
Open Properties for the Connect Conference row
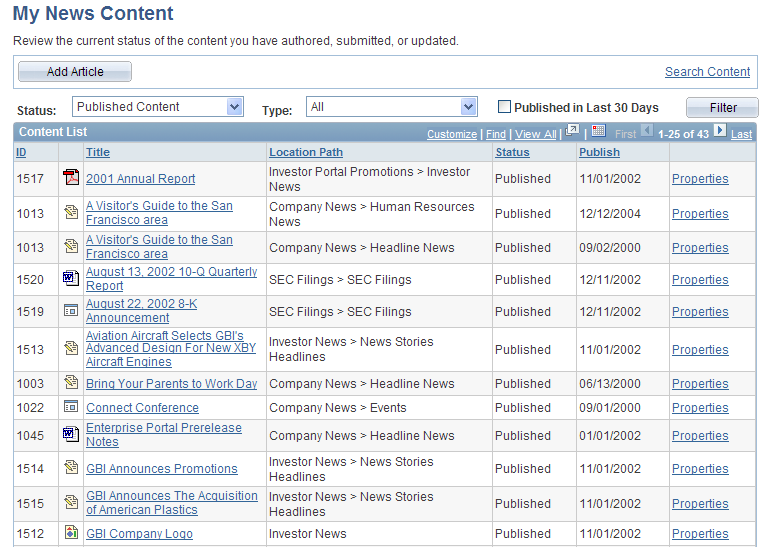click(700, 408)
